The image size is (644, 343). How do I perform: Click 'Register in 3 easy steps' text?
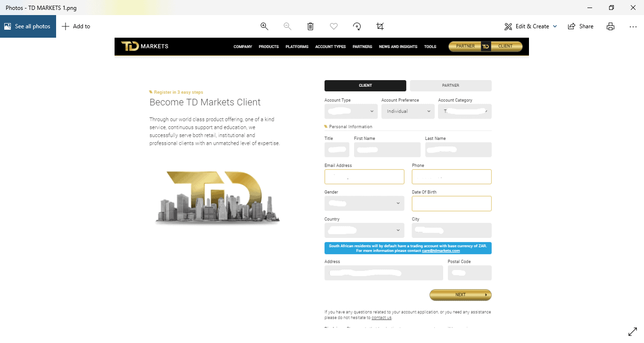[x=179, y=92]
